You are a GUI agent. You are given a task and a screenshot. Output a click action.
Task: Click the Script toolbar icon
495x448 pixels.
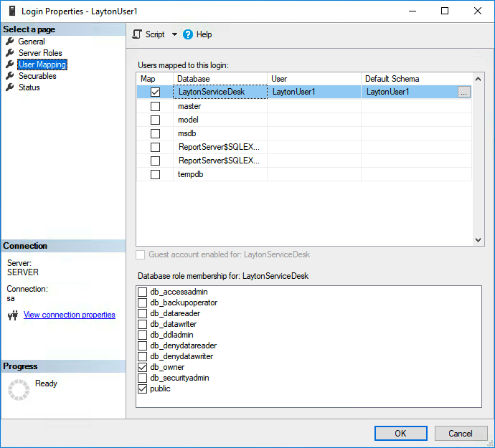click(x=137, y=34)
